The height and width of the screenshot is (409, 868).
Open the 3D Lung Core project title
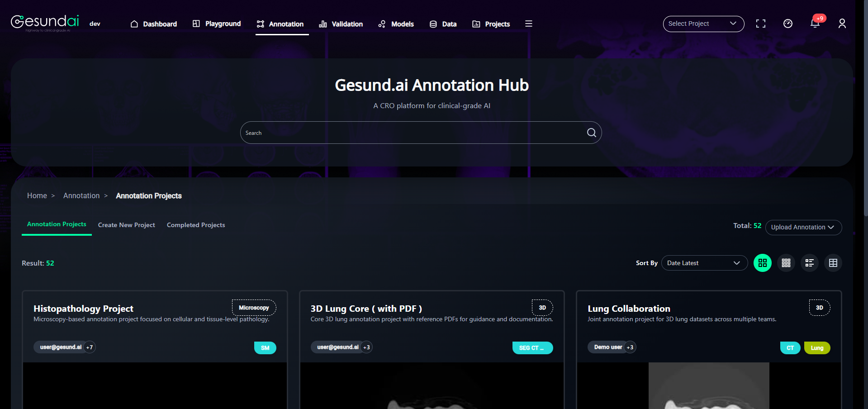click(366, 309)
